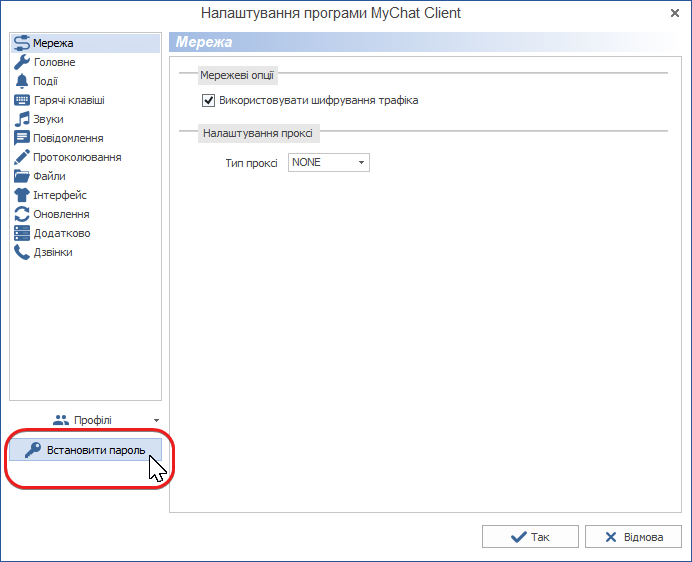Click the key icon on Встановити пароль

(x=33, y=450)
